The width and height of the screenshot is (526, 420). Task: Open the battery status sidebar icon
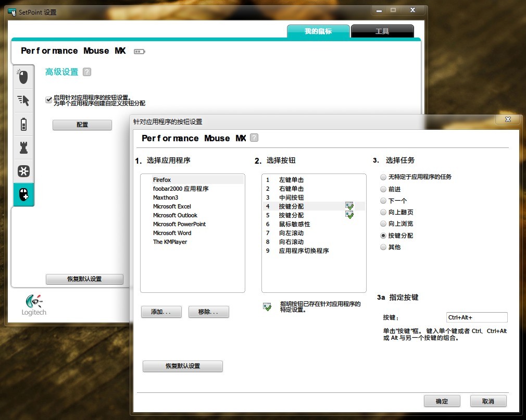23,124
